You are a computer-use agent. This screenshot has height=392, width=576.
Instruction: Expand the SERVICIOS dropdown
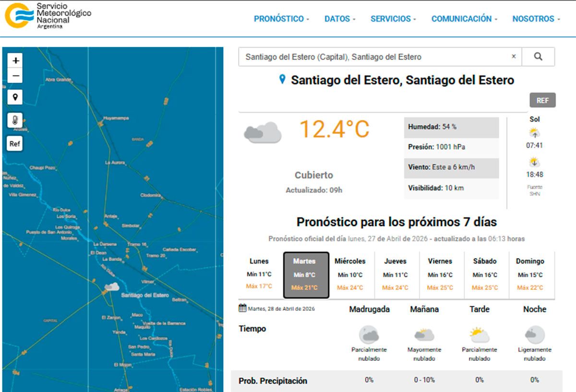click(393, 19)
